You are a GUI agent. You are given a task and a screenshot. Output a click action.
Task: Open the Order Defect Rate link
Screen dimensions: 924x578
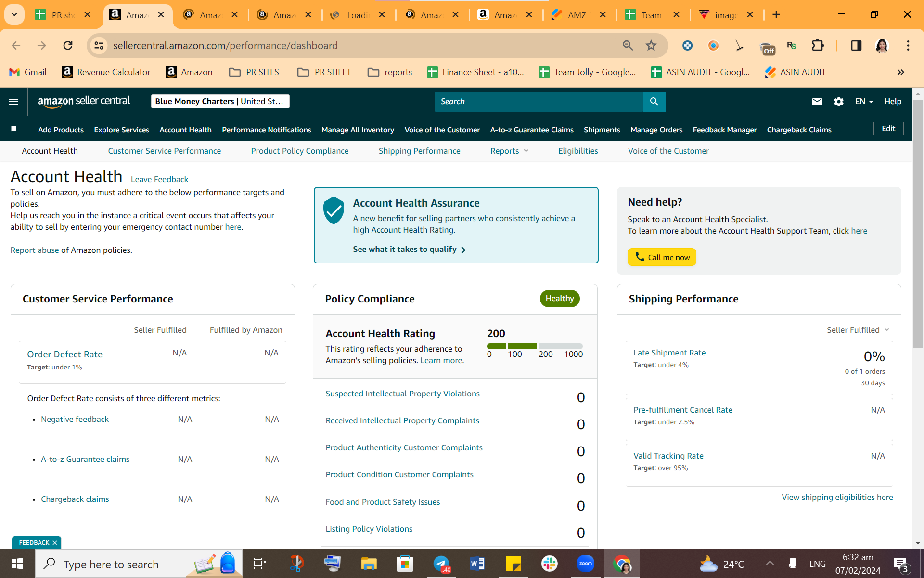click(64, 354)
